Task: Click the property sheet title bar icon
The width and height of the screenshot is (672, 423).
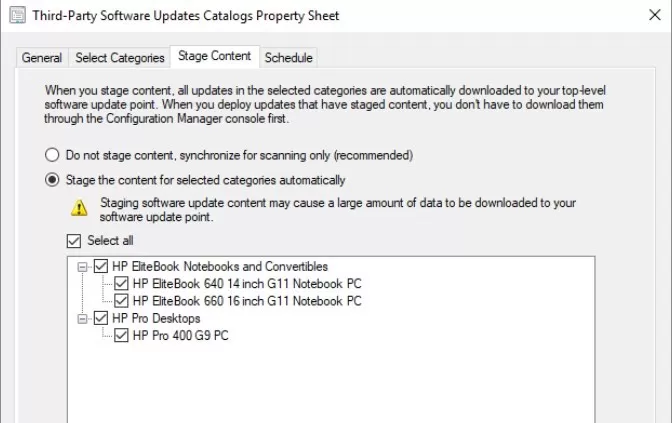Action: [x=18, y=15]
